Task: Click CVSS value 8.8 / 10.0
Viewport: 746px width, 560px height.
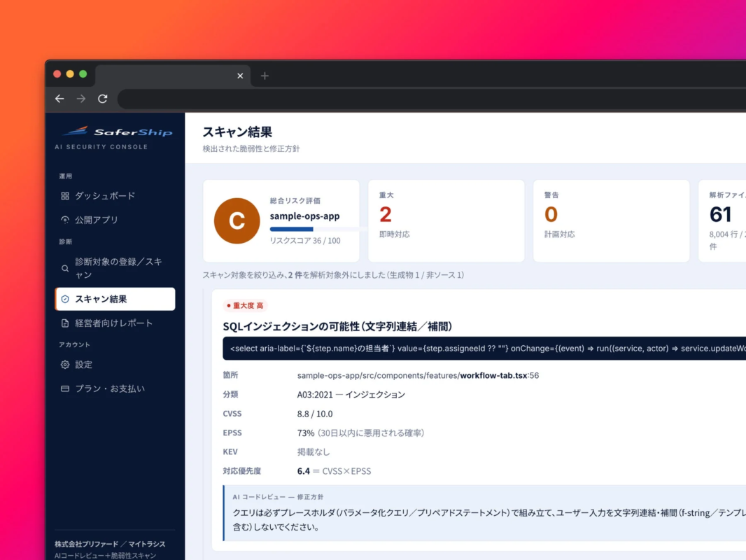Action: coord(315,414)
